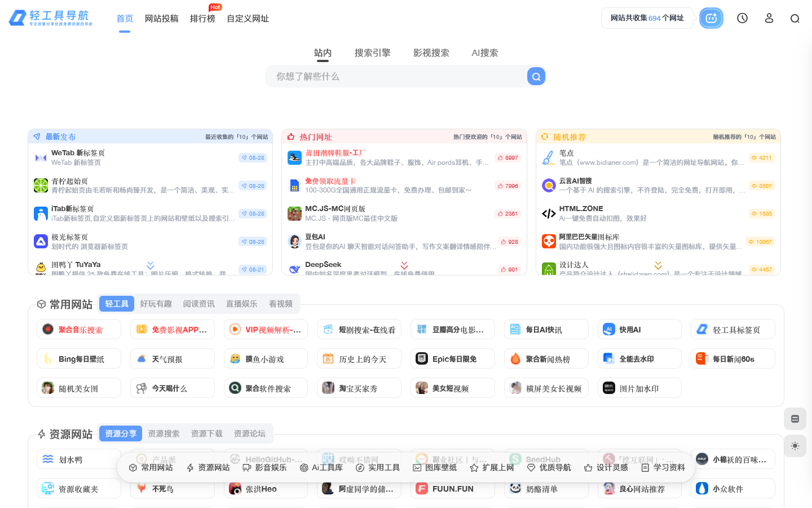Select the 资源下载 tab
The height and width of the screenshot is (508, 812).
point(206,433)
